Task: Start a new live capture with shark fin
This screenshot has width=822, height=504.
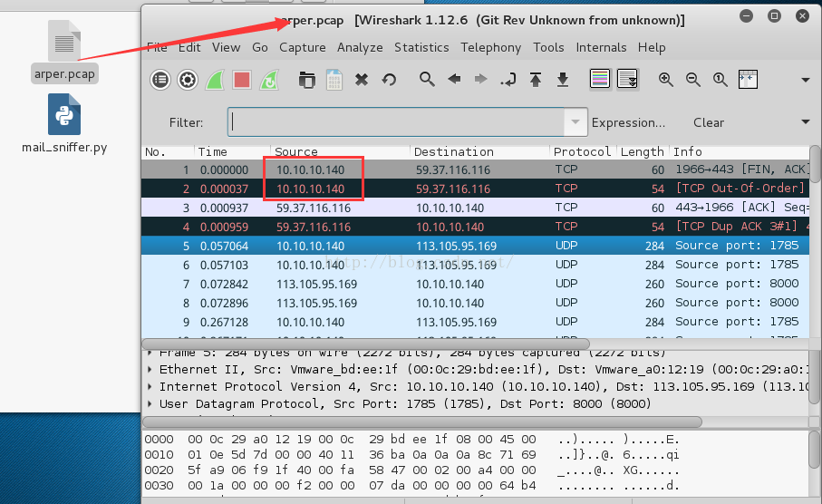Action: pos(215,81)
